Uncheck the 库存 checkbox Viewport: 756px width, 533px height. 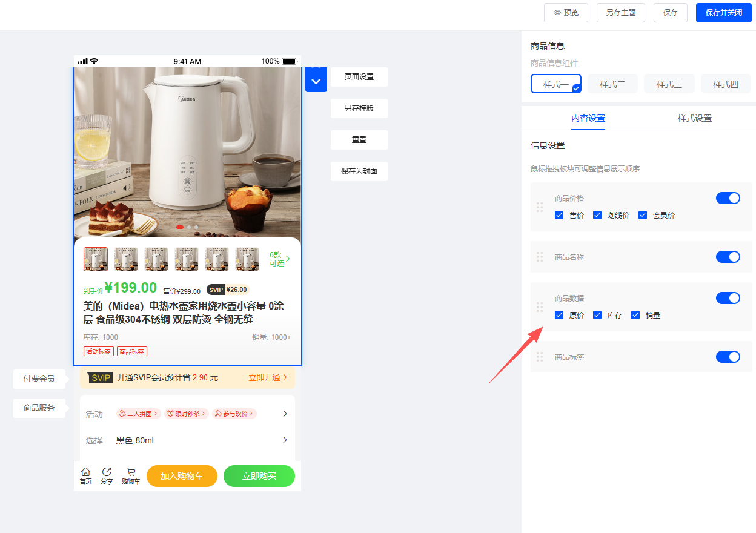tap(597, 315)
